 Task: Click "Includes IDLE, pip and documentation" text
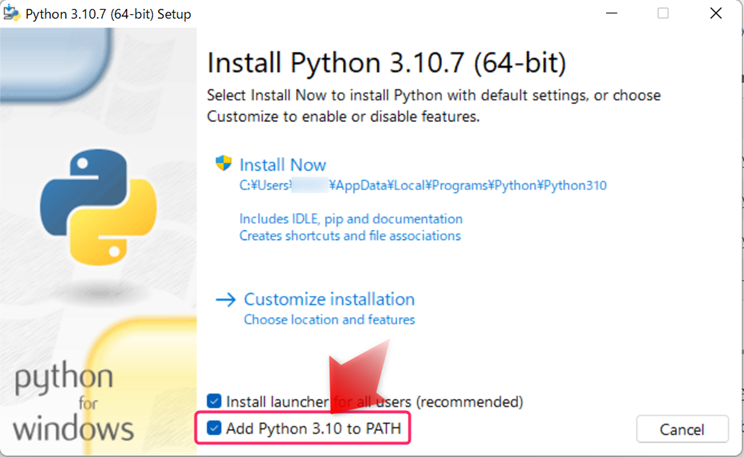[x=350, y=219]
